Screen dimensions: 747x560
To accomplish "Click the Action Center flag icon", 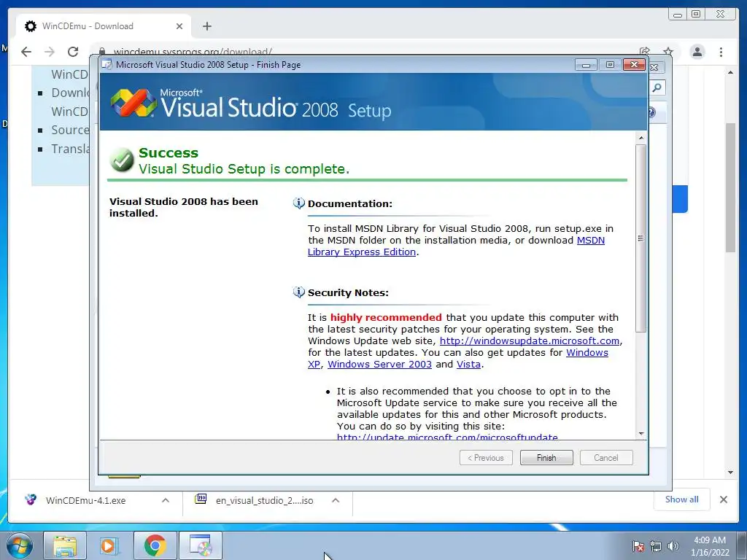I will click(x=638, y=547).
